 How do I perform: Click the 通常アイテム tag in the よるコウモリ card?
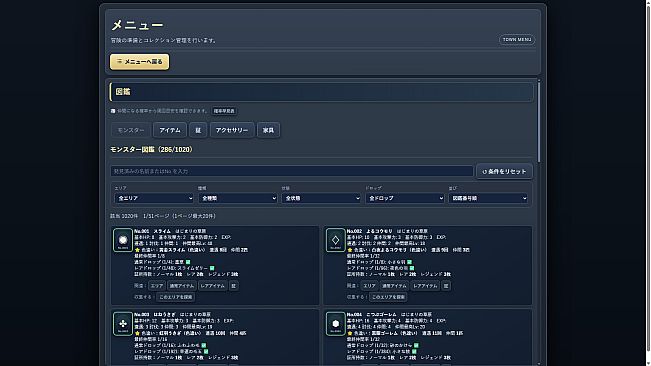(394, 286)
